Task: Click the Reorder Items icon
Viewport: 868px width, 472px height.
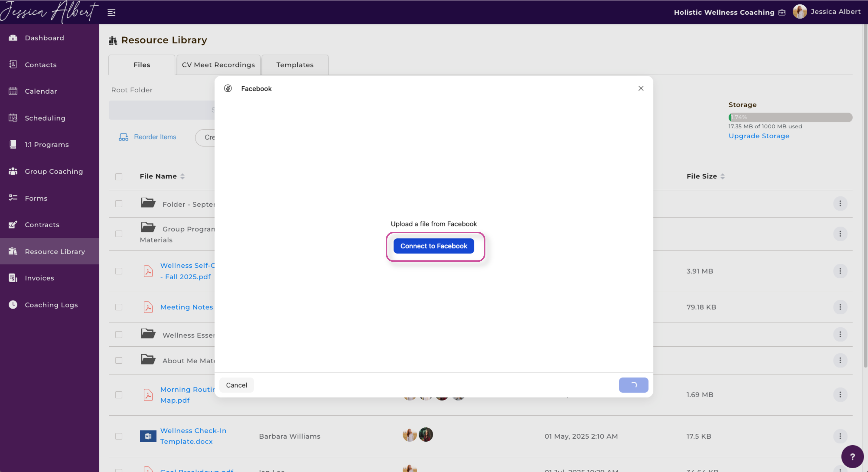Action: coord(123,137)
